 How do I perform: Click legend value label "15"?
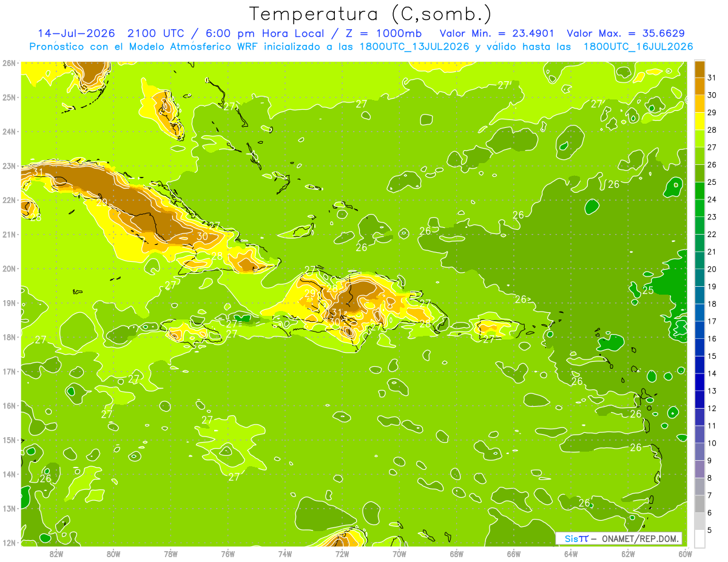click(x=712, y=356)
